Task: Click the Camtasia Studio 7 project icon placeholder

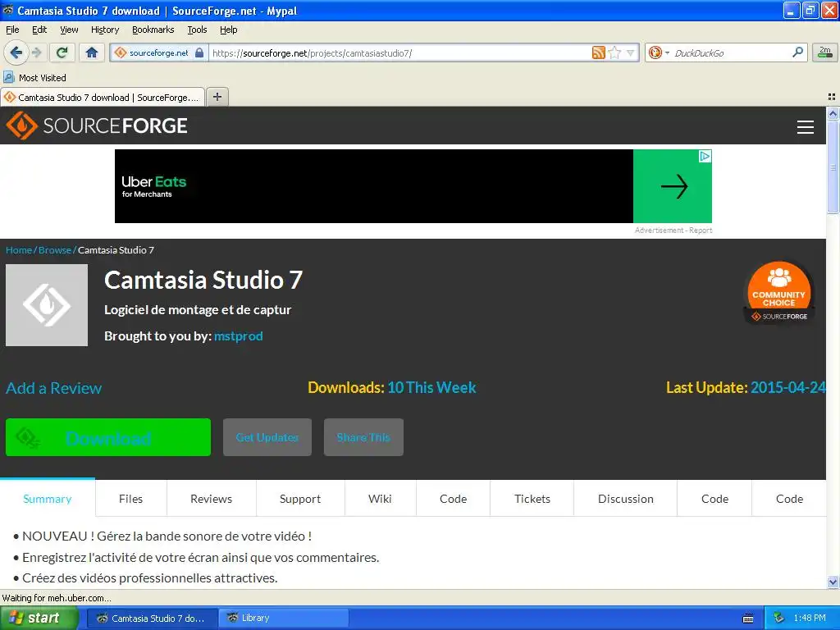Action: tap(47, 305)
